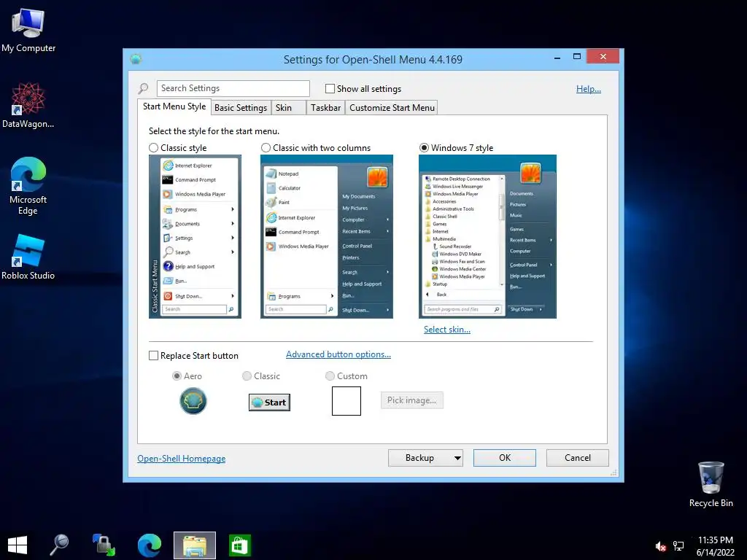Image resolution: width=747 pixels, height=560 pixels.
Task: Open the Taskbar tab
Action: click(x=325, y=108)
